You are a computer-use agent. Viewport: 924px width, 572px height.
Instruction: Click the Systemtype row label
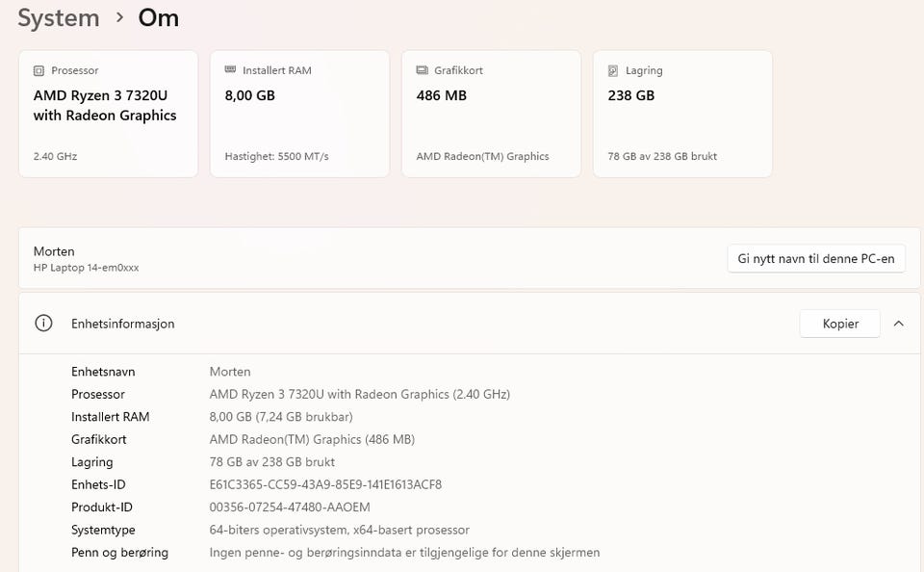(103, 531)
